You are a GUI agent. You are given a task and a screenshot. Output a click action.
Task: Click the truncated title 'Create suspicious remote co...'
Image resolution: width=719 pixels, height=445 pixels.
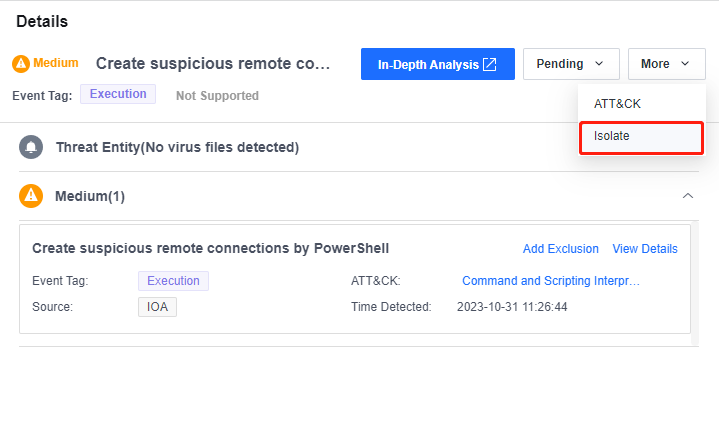coord(213,64)
